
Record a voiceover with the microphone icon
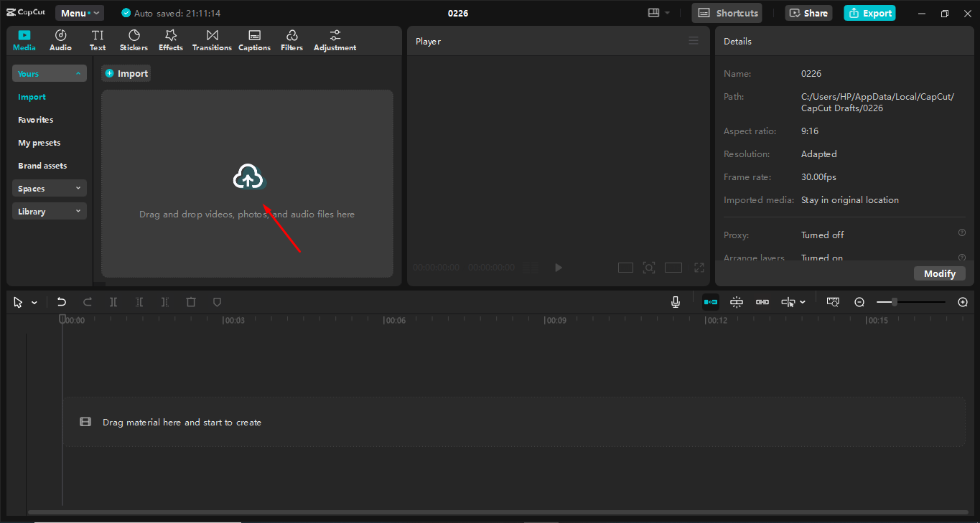(x=675, y=302)
